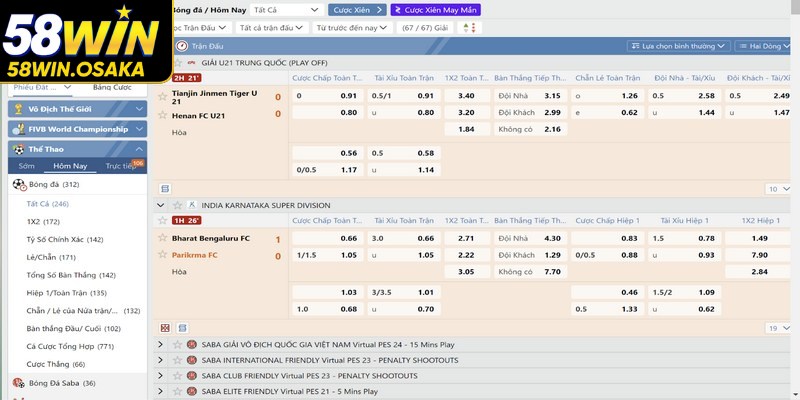Click the trophy icon for Vô Địch Thế Giới

point(18,108)
